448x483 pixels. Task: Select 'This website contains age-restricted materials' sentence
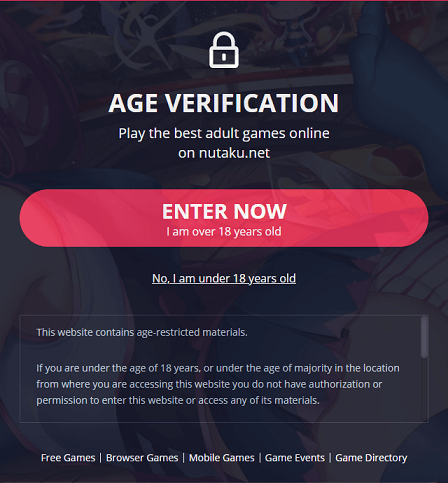[142, 332]
